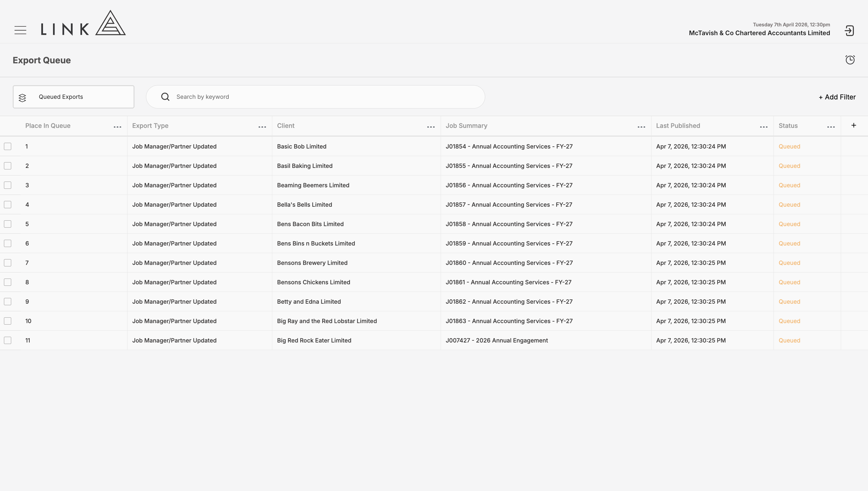Select Big Ray and the Red Lobstar checkbox
The width and height of the screenshot is (868, 491).
coord(7,321)
